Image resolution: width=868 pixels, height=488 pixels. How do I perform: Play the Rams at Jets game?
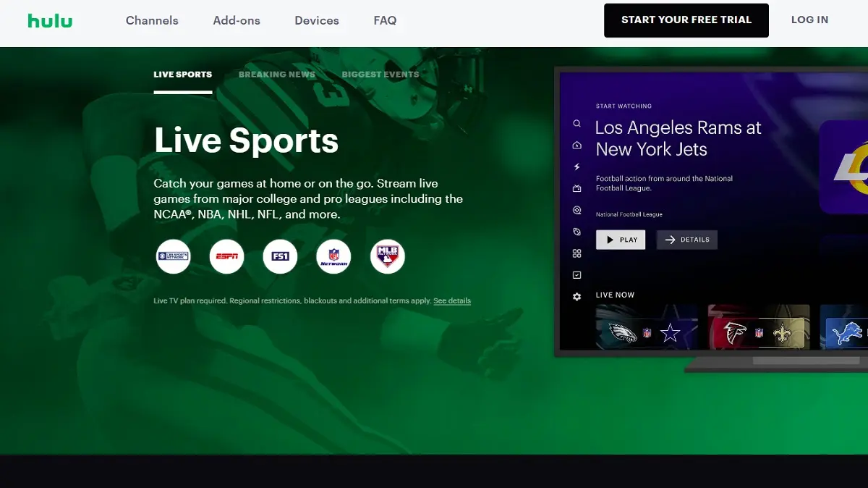621,240
